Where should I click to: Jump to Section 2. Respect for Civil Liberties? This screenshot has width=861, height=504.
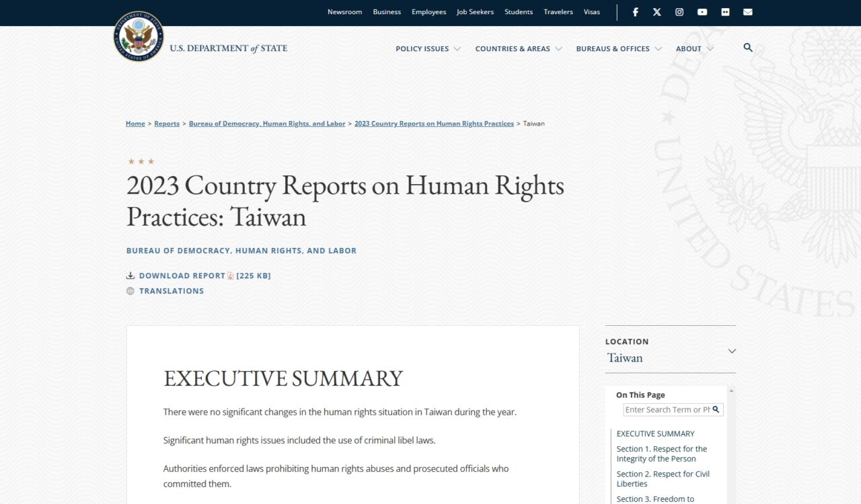(x=663, y=478)
